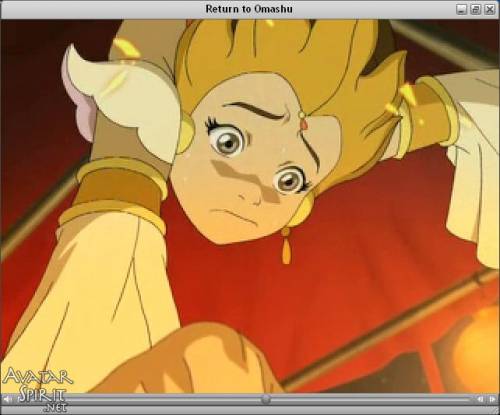Screen dimensions: 500x415
Task: Click the empty status strip below seekbar
Action: click(267, 410)
